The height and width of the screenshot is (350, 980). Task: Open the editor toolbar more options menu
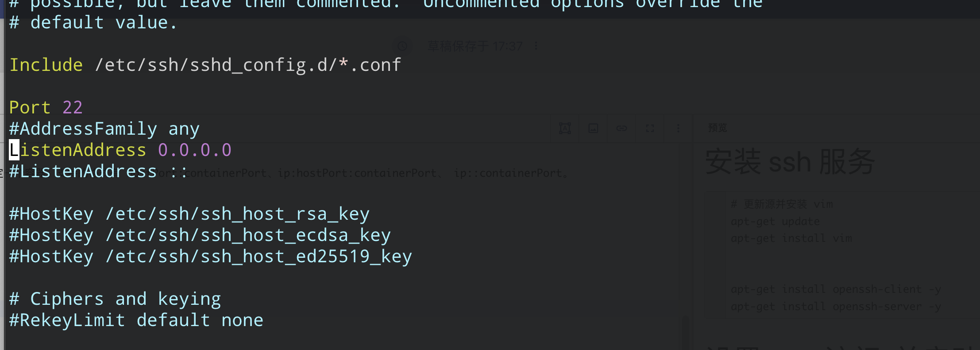pyautogui.click(x=678, y=128)
